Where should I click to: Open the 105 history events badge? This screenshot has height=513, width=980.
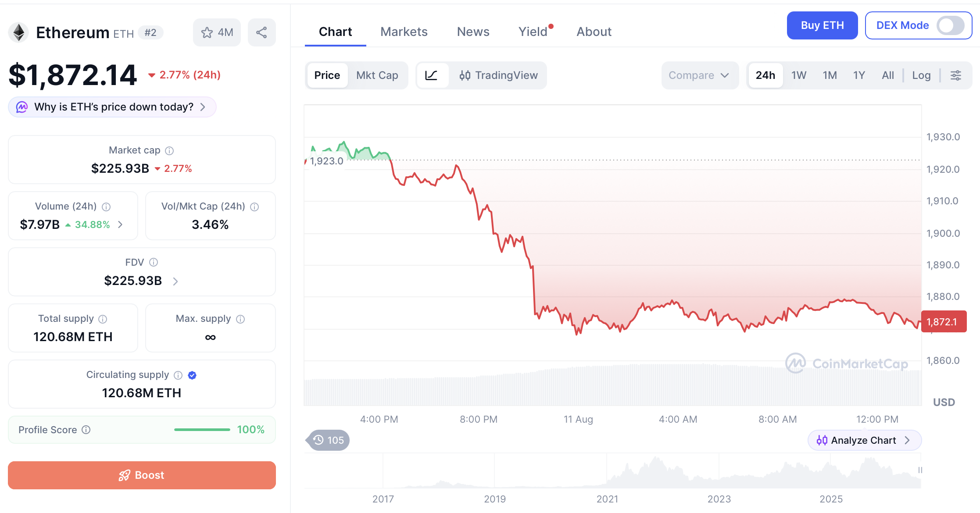[328, 440]
